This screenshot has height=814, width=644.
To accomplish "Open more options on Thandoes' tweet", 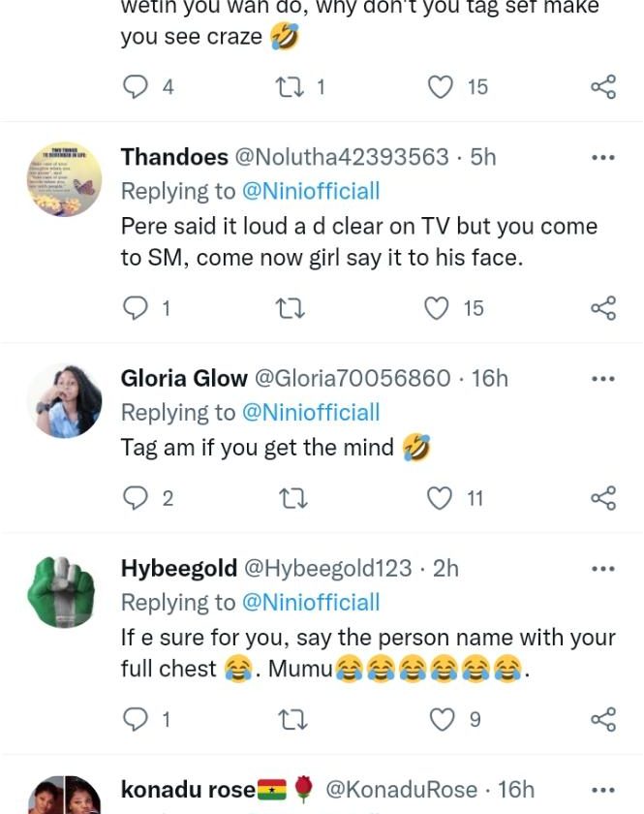I will click(602, 158).
